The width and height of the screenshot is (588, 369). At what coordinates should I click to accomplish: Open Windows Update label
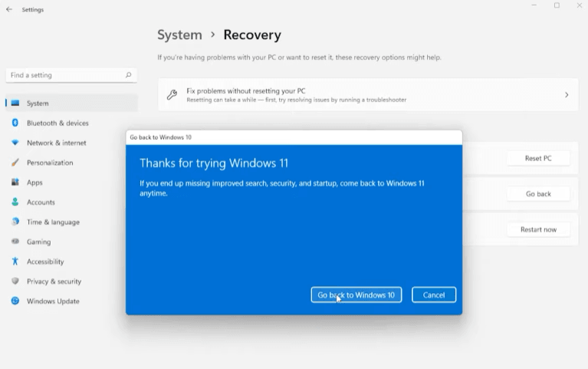53,301
